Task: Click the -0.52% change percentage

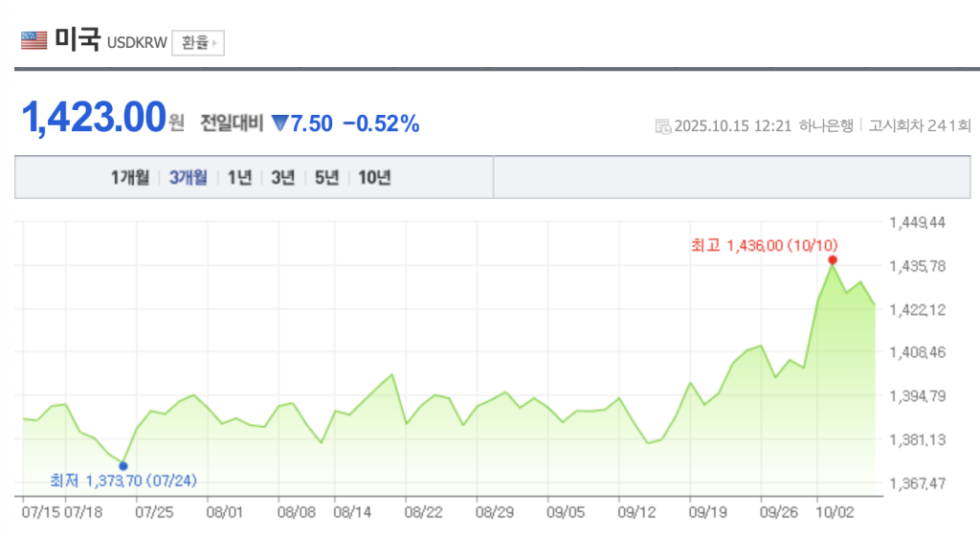Action: 380,123
